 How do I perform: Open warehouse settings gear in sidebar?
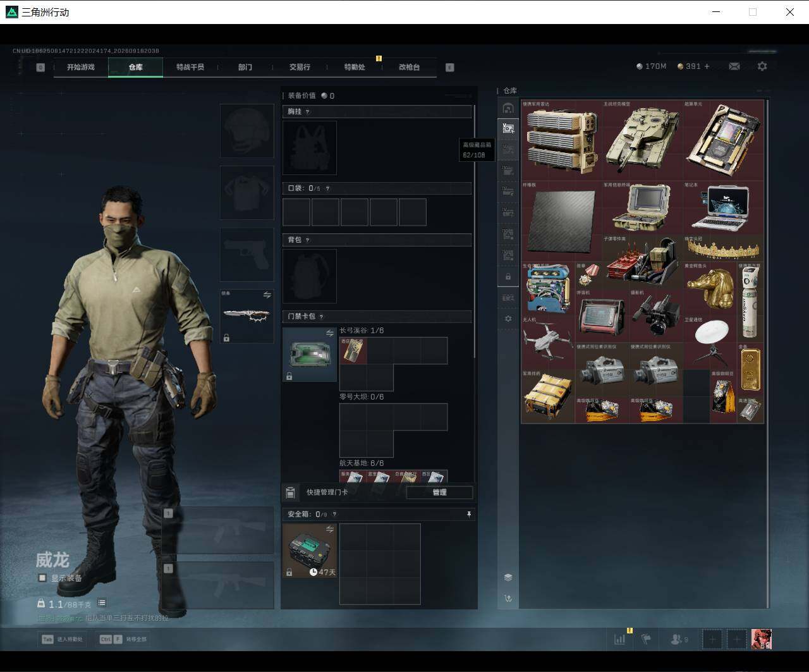coord(508,319)
